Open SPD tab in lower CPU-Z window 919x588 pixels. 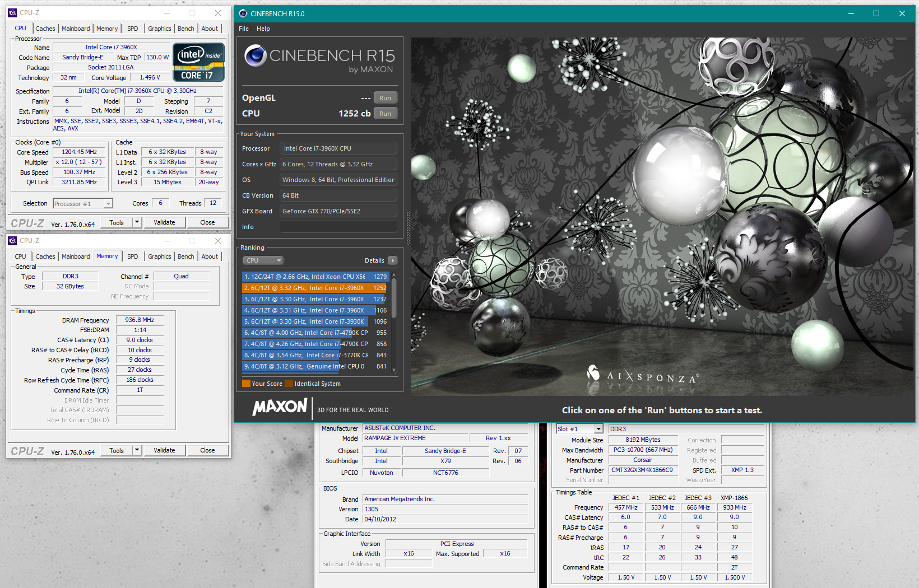tap(133, 256)
